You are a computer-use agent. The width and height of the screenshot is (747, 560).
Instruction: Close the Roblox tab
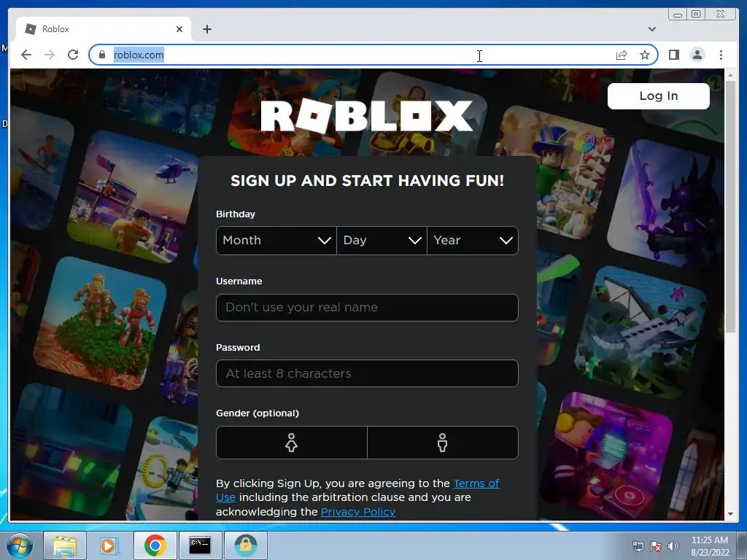[179, 29]
